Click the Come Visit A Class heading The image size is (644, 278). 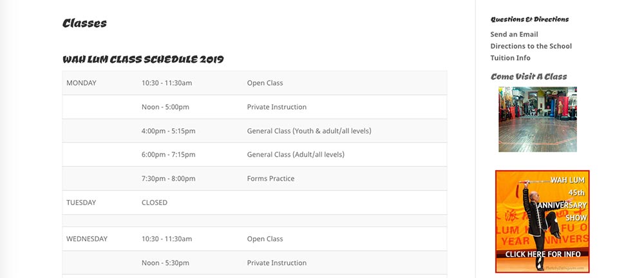[x=529, y=77]
